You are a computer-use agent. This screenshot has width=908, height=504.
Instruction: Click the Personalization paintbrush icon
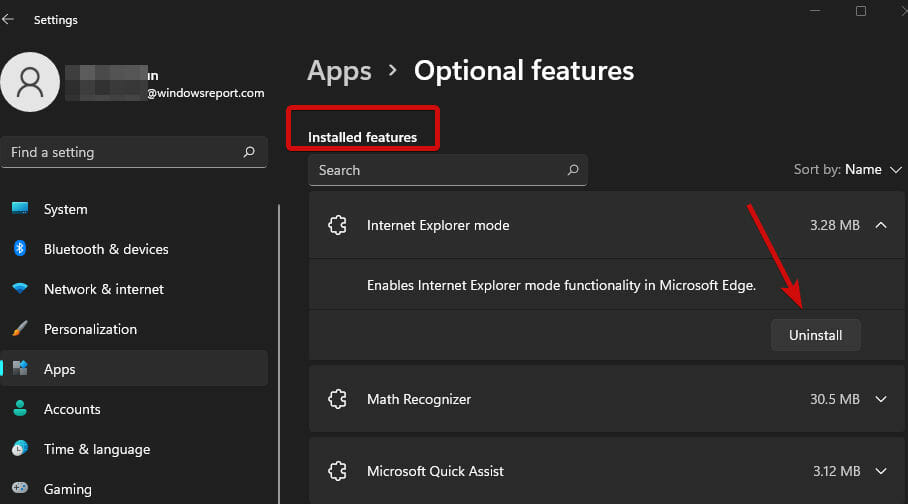pyautogui.click(x=20, y=328)
